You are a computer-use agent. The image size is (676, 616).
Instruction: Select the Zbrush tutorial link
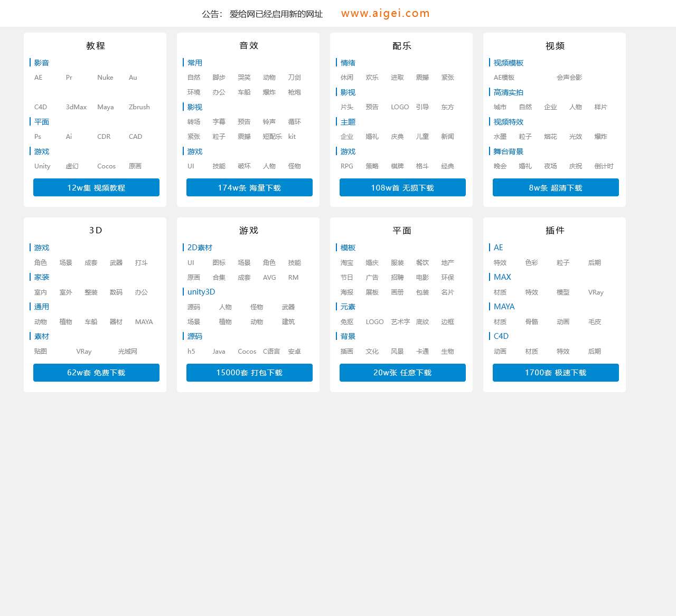point(139,107)
